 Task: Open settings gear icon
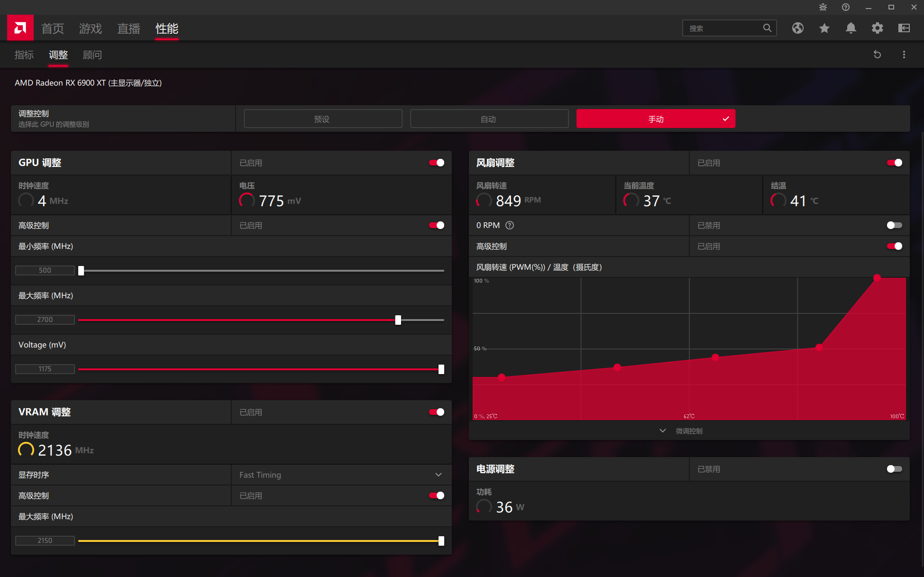click(877, 28)
